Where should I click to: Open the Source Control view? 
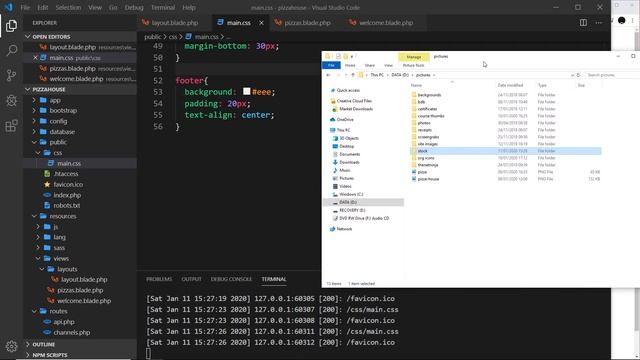[x=11, y=75]
